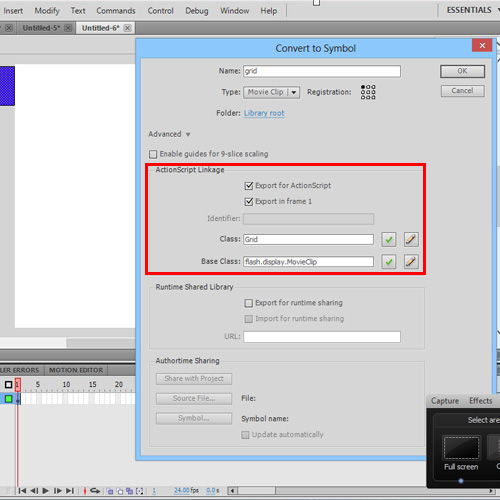The height and width of the screenshot is (500, 500).
Task: Open the Window menu
Action: point(235,11)
